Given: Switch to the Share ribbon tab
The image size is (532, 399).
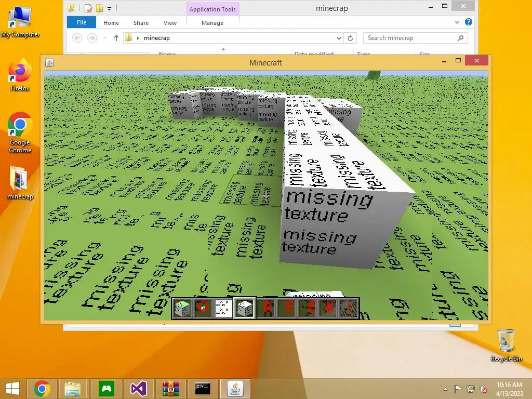Looking at the screenshot, I should [x=141, y=23].
